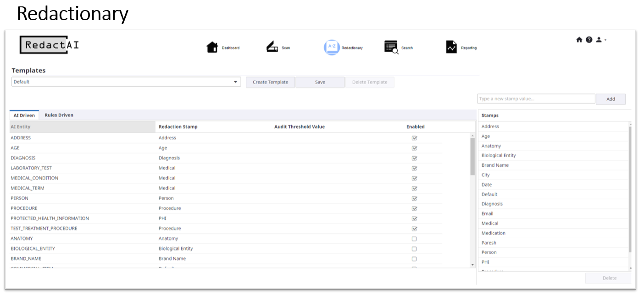
Task: Open the Search icon in navigation
Action: (x=391, y=47)
